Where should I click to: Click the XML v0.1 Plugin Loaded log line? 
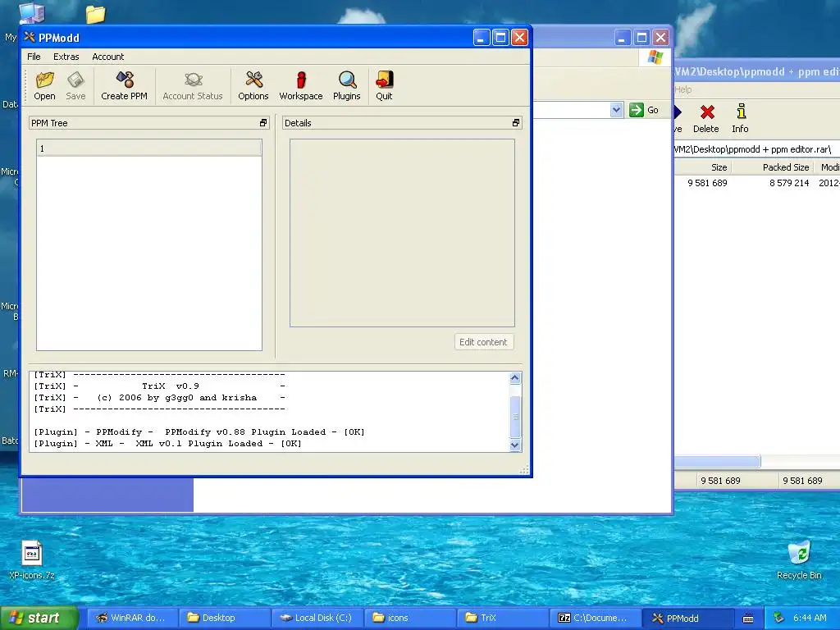(x=167, y=444)
